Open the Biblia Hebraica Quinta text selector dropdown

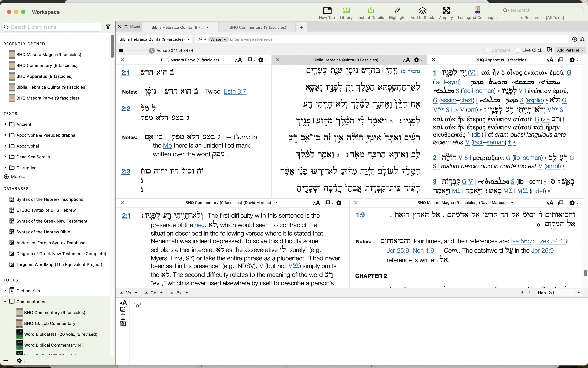click(x=155, y=39)
